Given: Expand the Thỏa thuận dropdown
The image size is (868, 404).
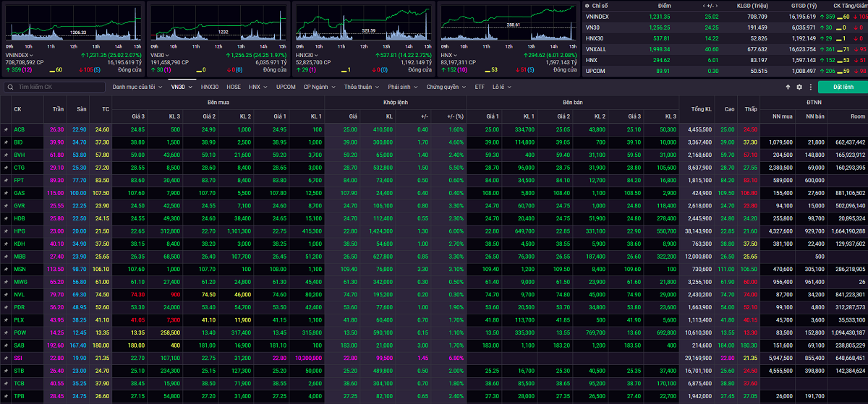Looking at the screenshot, I should (362, 87).
